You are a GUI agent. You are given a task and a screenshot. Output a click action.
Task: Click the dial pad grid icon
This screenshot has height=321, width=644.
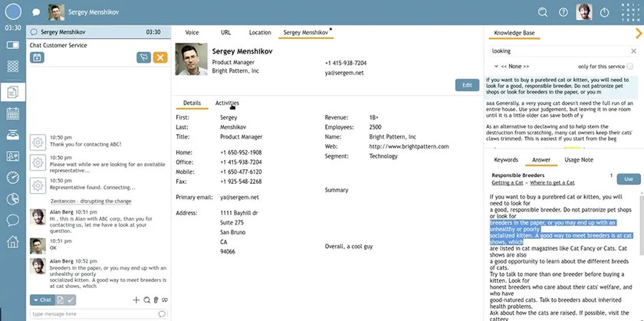click(12, 67)
